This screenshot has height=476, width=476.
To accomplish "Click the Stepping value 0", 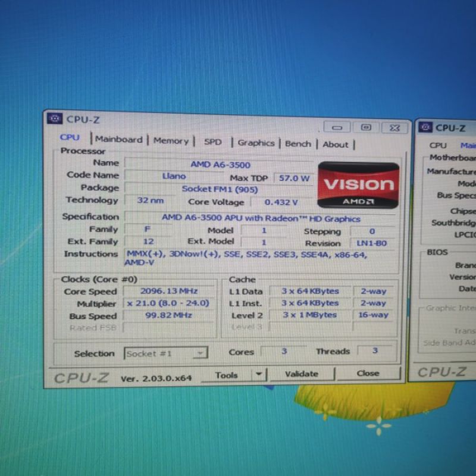I will point(372,231).
